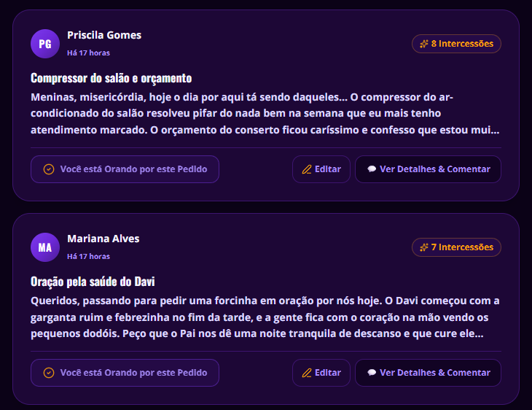Screen dimensions: 532x410
Task: Click sparkle icon beside 8 Intercessões
Action: (x=424, y=44)
